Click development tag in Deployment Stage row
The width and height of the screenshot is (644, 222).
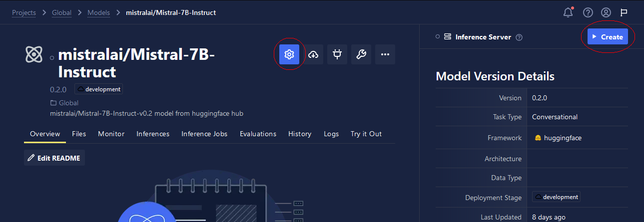pyautogui.click(x=556, y=197)
